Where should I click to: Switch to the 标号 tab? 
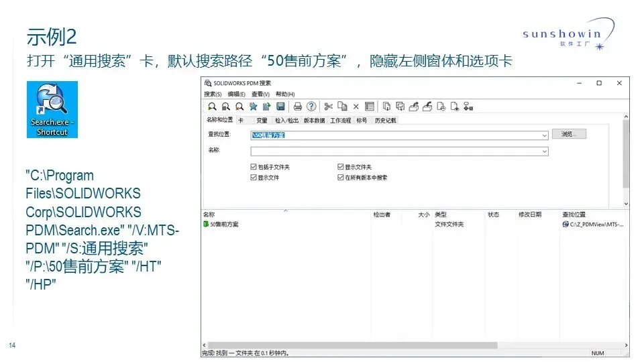(x=362, y=120)
